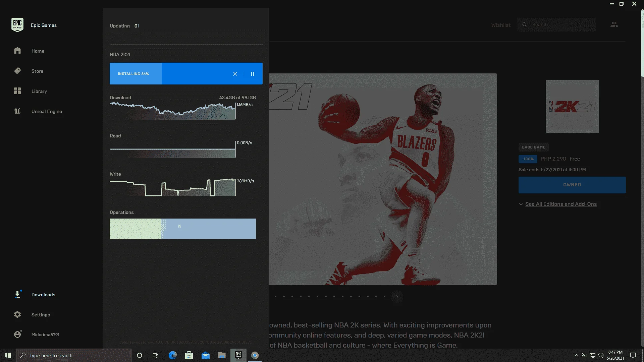Click the Windows Start button

[8, 355]
